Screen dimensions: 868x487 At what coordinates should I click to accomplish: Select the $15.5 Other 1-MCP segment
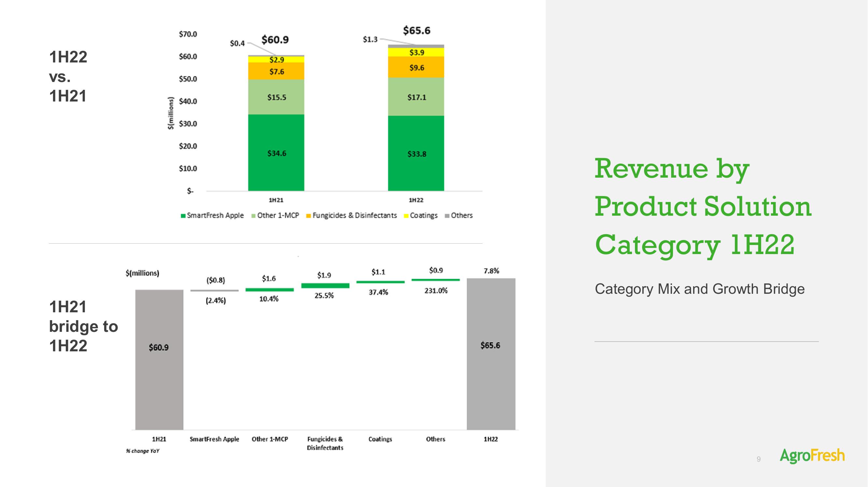point(276,97)
